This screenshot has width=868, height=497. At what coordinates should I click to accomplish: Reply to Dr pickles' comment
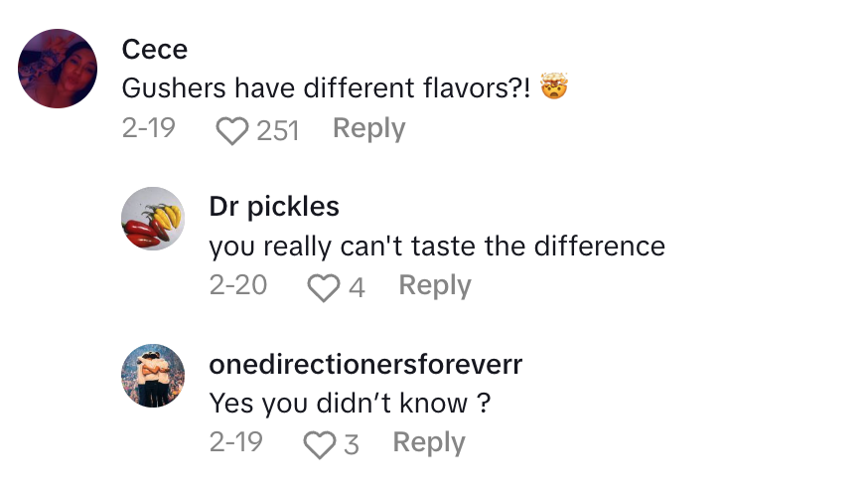pyautogui.click(x=434, y=286)
